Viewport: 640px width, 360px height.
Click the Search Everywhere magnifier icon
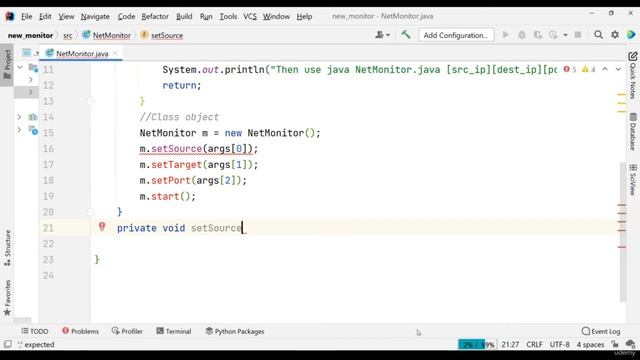(x=598, y=35)
